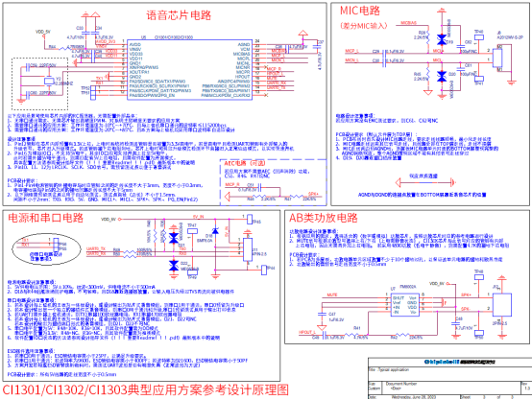Select the Y2 crystal symbol
This screenshot has width=532, height=400.
[x=50, y=81]
